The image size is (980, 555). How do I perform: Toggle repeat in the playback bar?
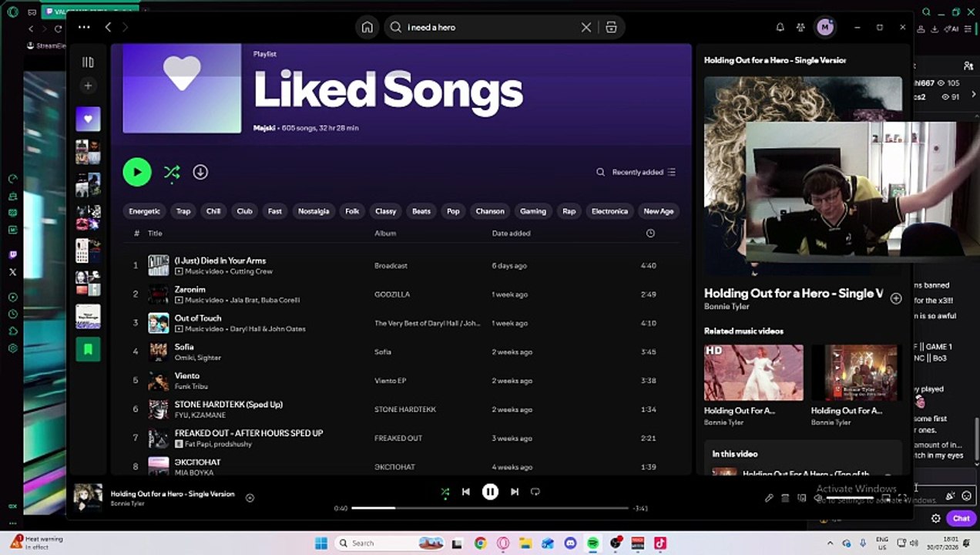tap(535, 492)
